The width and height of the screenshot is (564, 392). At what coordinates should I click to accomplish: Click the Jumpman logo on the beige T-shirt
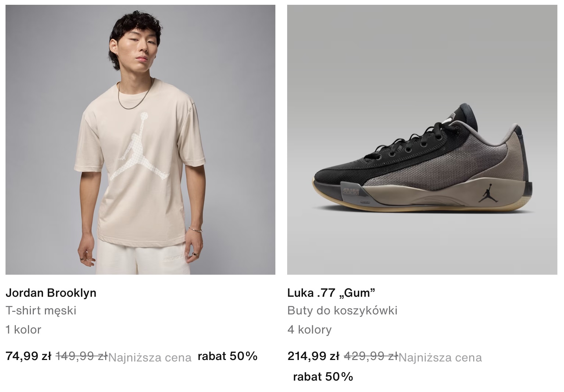(139, 147)
